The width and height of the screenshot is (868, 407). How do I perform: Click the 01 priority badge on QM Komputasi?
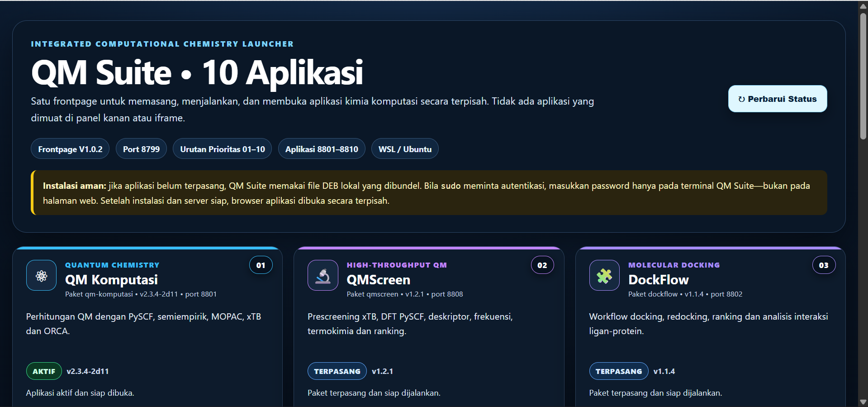click(261, 265)
